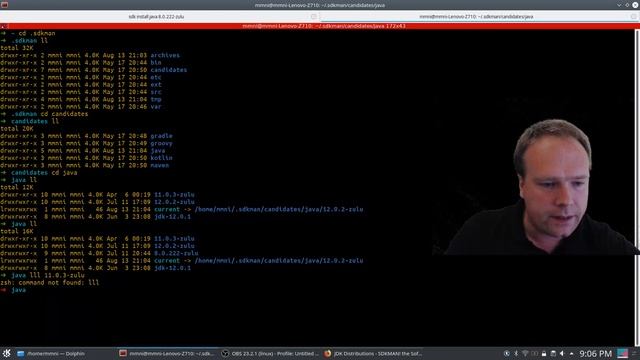
Task: Click the OBS icon in the taskbar
Action: [x=225, y=353]
